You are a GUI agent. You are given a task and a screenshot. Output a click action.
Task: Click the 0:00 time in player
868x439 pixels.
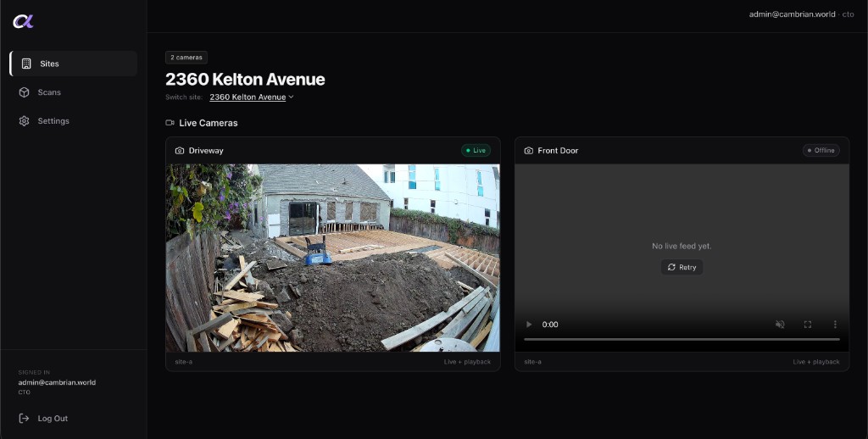pos(550,325)
